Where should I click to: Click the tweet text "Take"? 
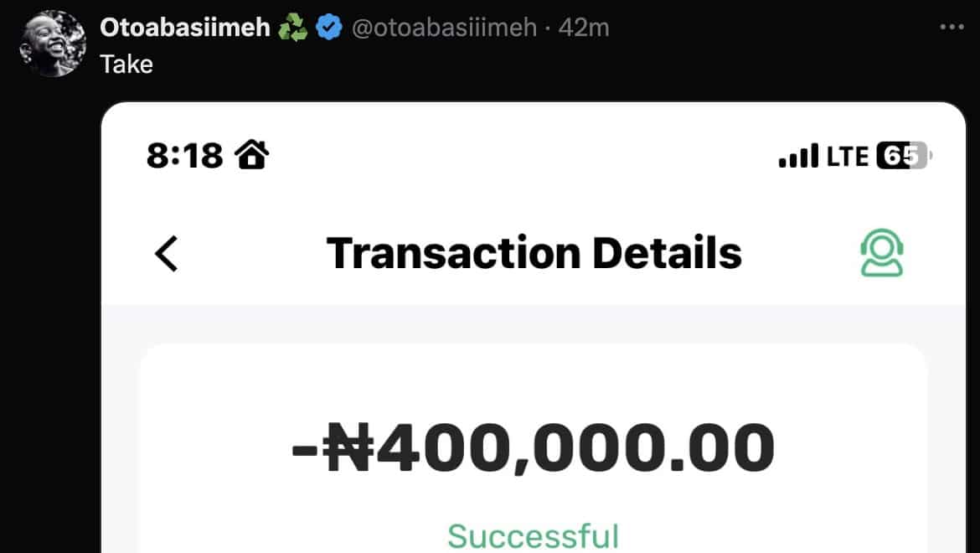point(126,64)
